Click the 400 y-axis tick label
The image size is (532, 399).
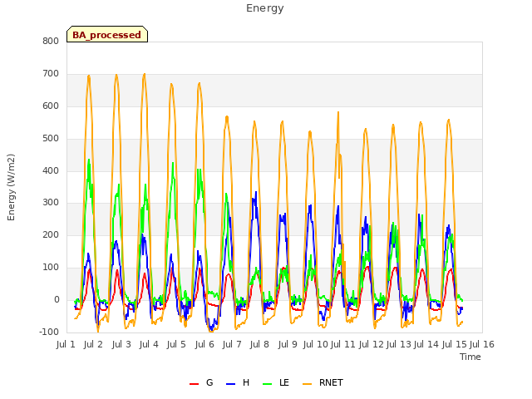coord(51,170)
